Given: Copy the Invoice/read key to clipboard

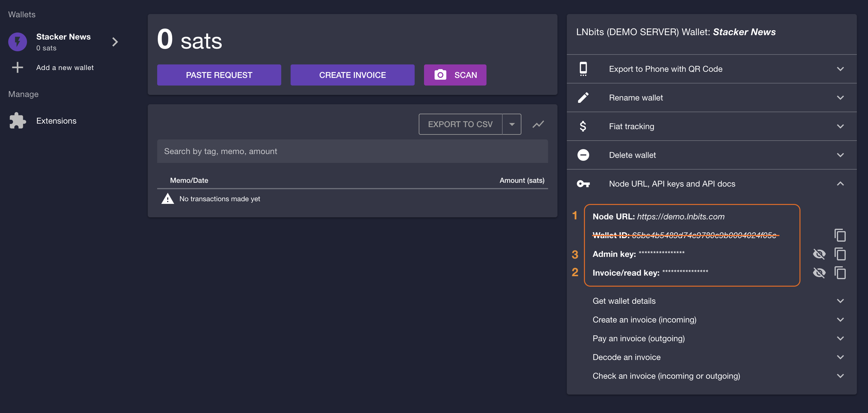Looking at the screenshot, I should 840,273.
